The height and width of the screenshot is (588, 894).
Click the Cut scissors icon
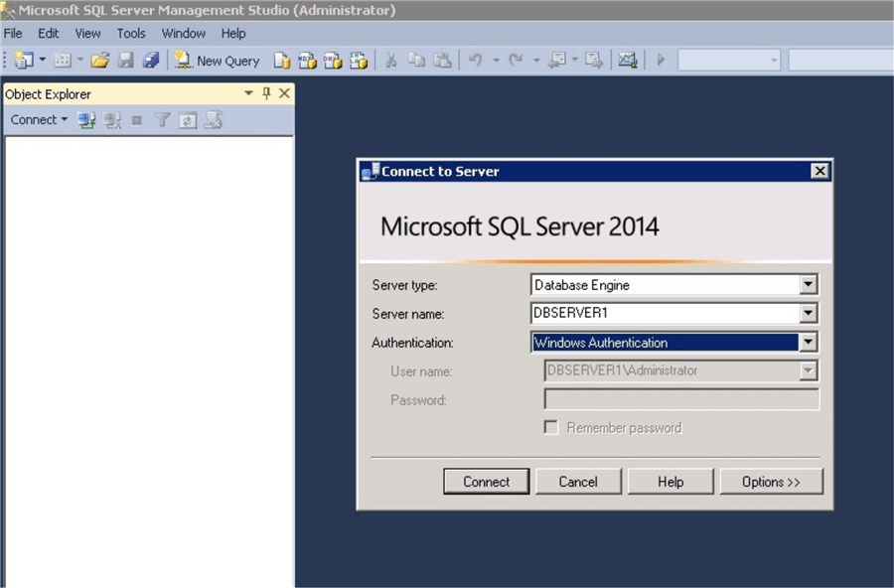(x=391, y=60)
